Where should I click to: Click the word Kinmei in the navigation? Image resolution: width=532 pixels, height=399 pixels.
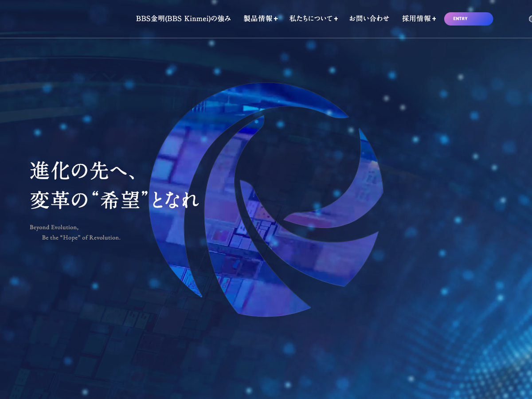coord(193,19)
